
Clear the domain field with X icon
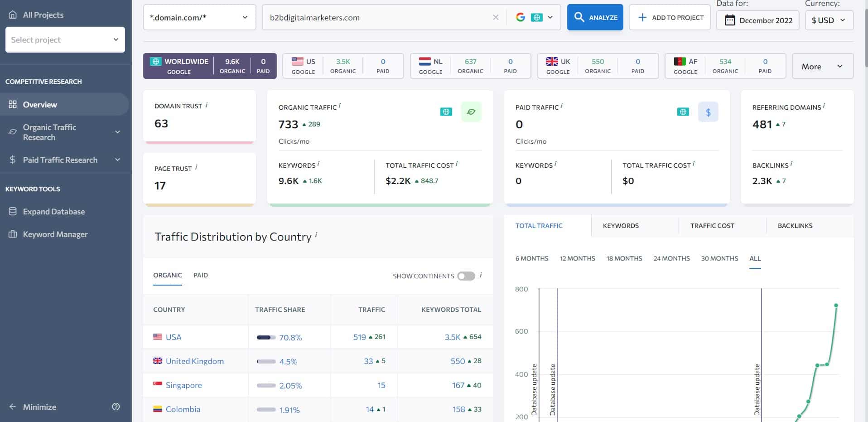tap(496, 17)
